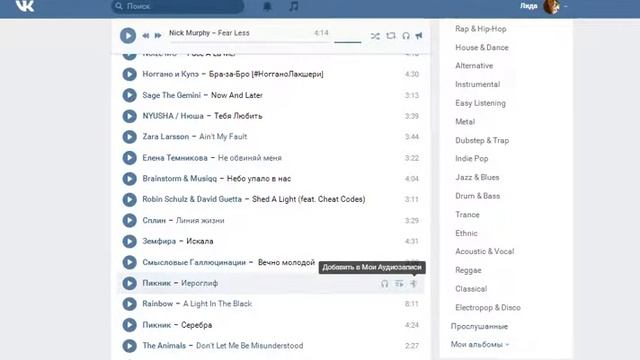640x360 pixels.
Task: Select Rap & Hip-Hop genre
Action: 480,29
